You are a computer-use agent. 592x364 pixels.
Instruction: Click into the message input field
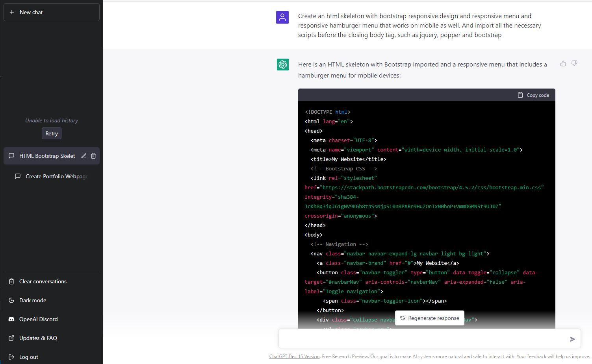421,339
